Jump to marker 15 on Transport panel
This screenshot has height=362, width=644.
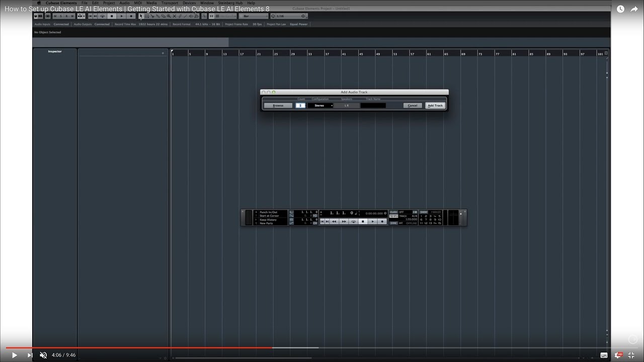click(x=439, y=223)
